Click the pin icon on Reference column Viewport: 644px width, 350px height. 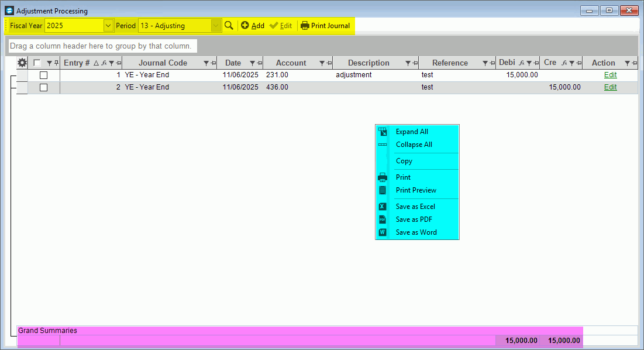pyautogui.click(x=492, y=63)
